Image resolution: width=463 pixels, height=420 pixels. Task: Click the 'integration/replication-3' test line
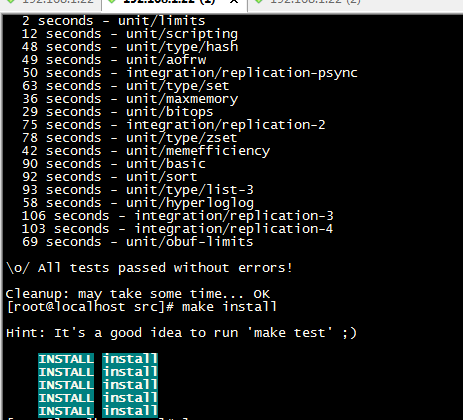click(178, 216)
